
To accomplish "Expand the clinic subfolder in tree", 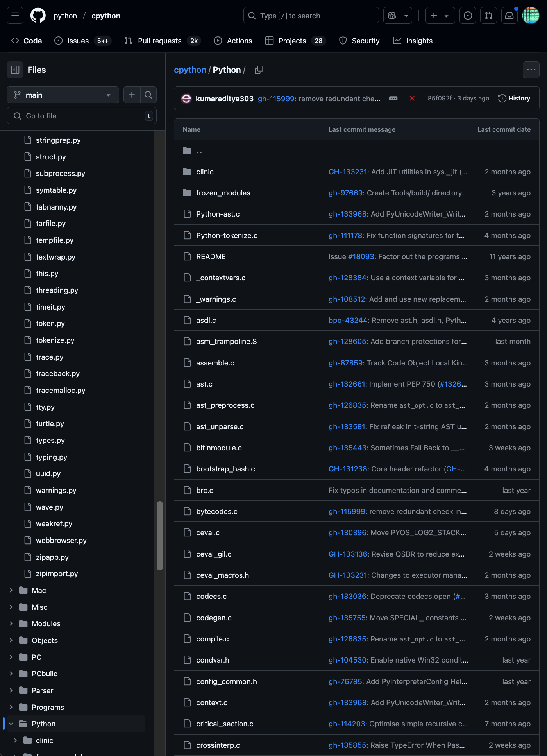I will tap(15, 740).
